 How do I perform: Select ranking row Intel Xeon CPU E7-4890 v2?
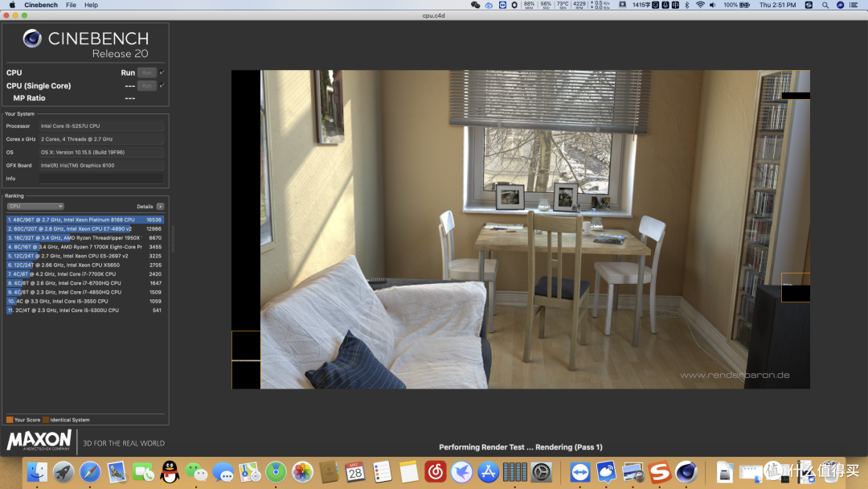(84, 228)
